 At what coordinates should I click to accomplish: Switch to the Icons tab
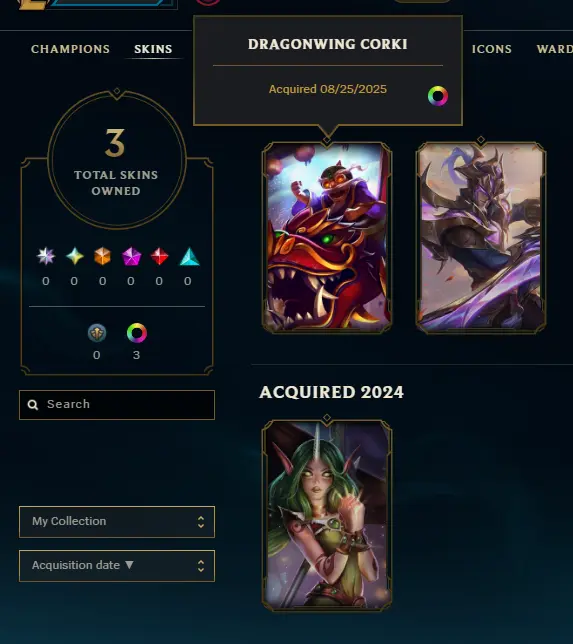(x=492, y=49)
